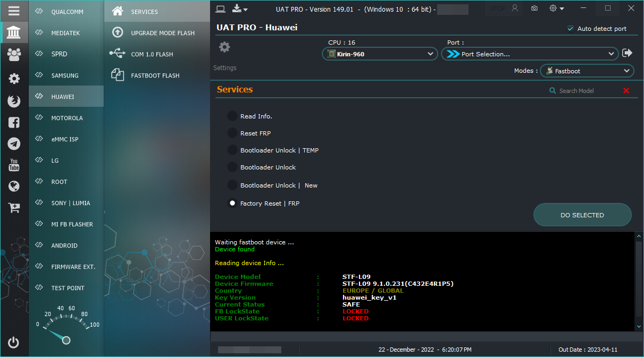Select SAMSUNG in the brand list
Viewport: 644px width, 357px height.
coord(66,75)
